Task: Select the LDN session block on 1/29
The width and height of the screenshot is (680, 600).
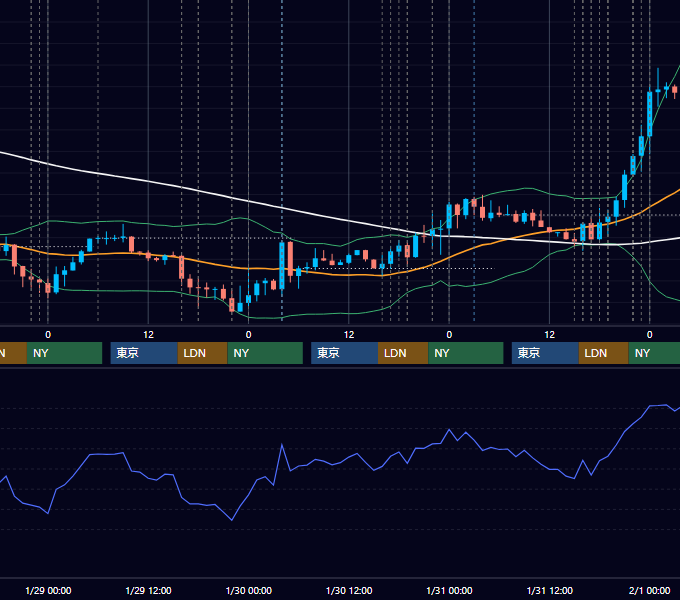Action: (x=203, y=353)
